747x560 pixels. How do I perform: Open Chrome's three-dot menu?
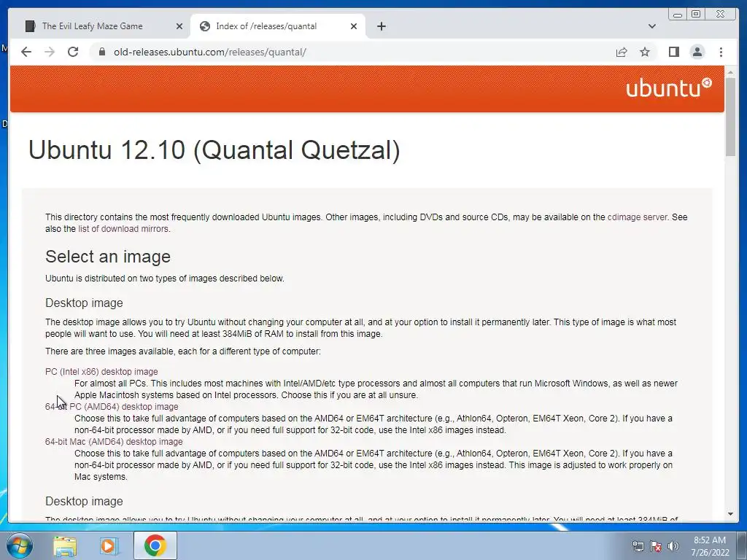(x=721, y=52)
